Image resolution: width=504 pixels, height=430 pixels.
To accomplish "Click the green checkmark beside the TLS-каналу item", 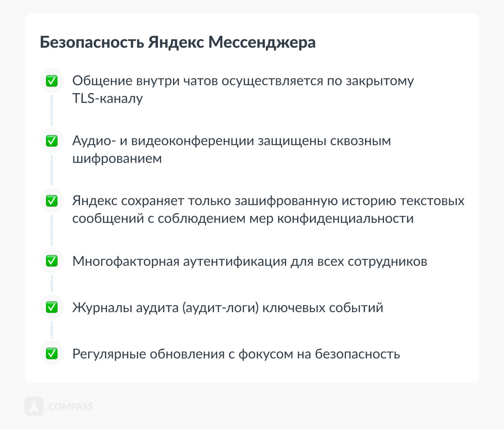I will [x=52, y=81].
